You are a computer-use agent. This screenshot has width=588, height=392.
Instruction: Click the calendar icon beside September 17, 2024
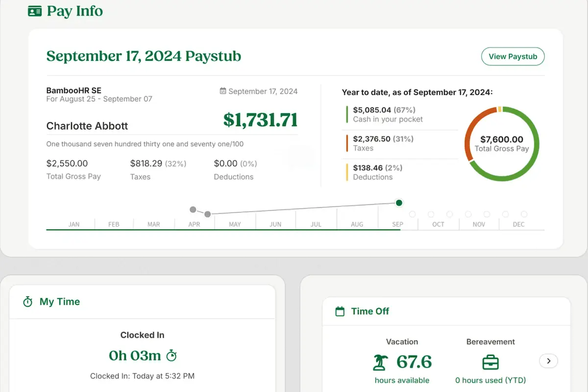[223, 91]
